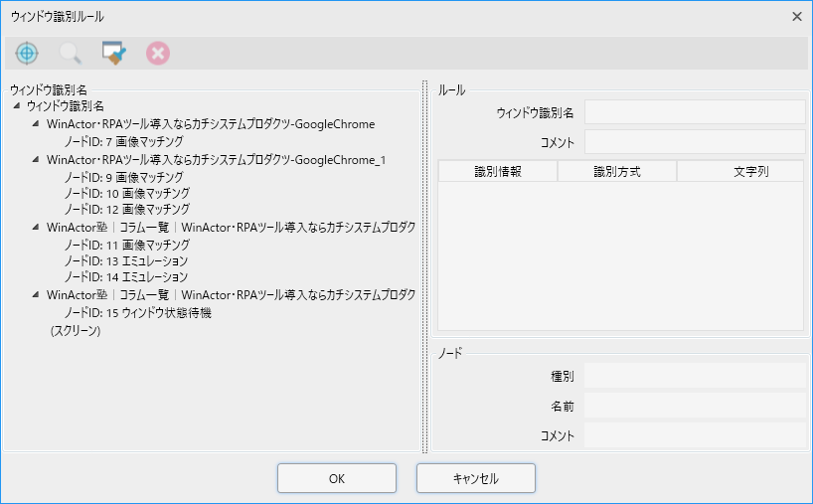
Task: Select ノードID: 13 エミュレーション entry
Action: point(125,260)
